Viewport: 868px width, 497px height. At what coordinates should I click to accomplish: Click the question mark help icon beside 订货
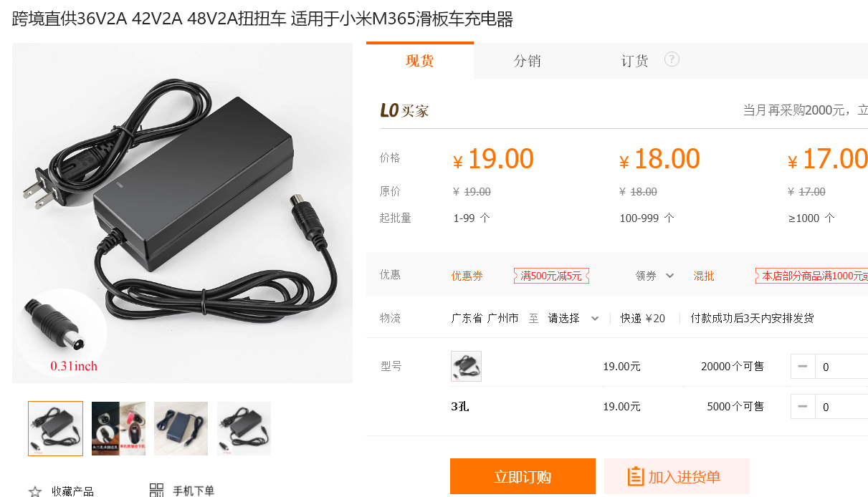(672, 59)
